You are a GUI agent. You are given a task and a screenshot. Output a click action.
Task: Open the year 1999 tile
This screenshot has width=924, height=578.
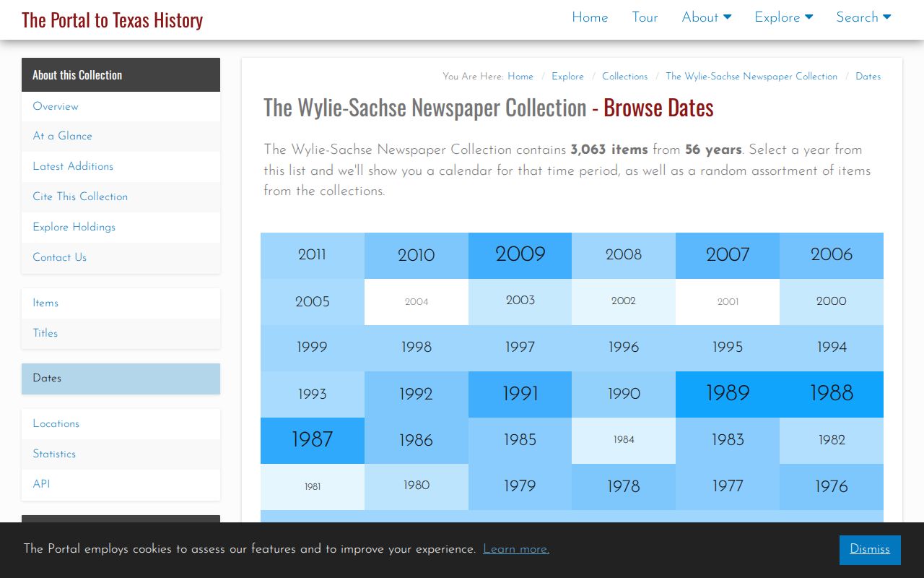click(313, 348)
